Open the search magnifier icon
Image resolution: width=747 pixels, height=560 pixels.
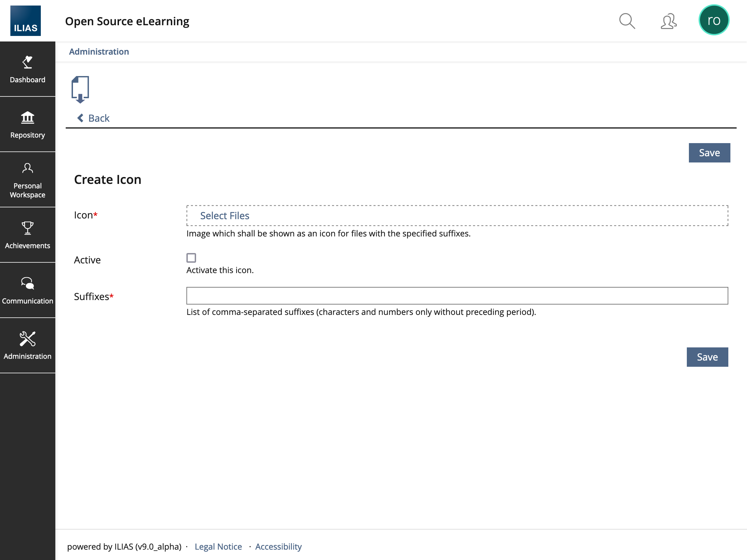tap(627, 21)
